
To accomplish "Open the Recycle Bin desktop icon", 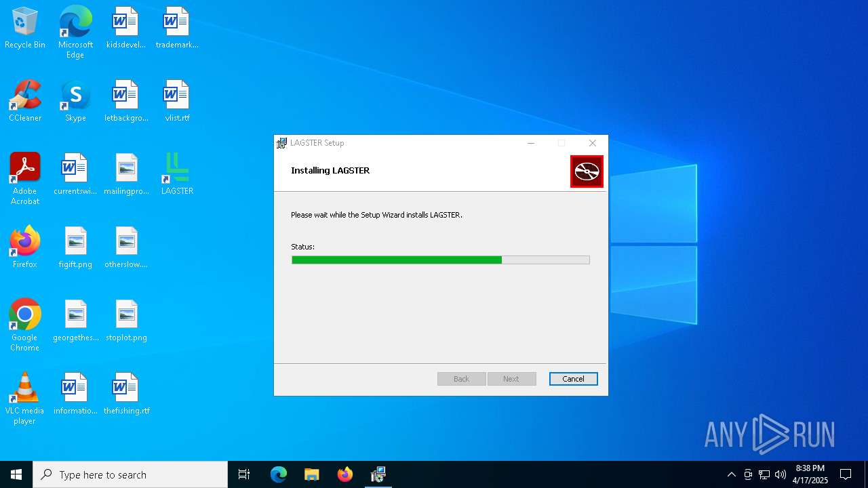I will tap(25, 28).
